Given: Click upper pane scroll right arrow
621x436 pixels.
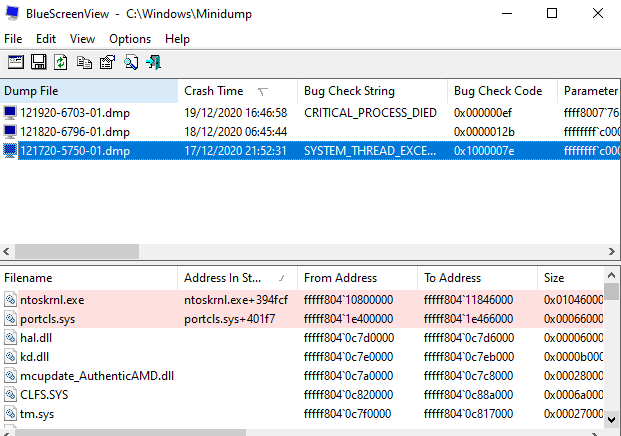Looking at the screenshot, I should (612, 251).
